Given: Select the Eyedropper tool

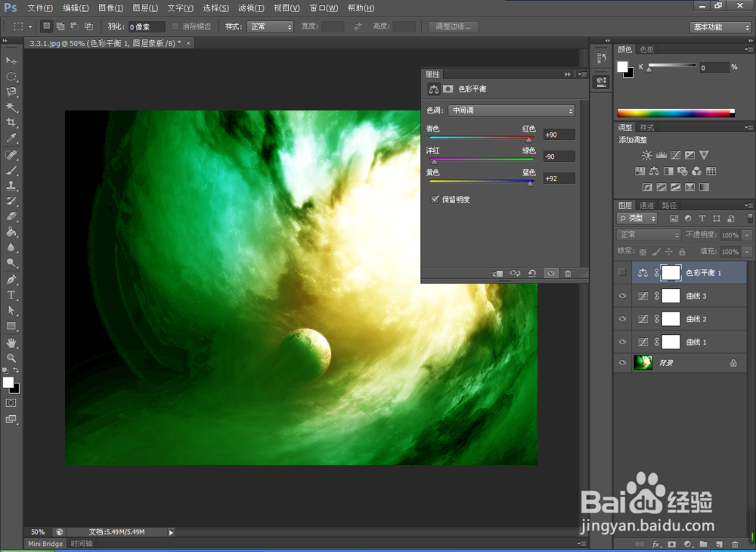Looking at the screenshot, I should pos(11,138).
